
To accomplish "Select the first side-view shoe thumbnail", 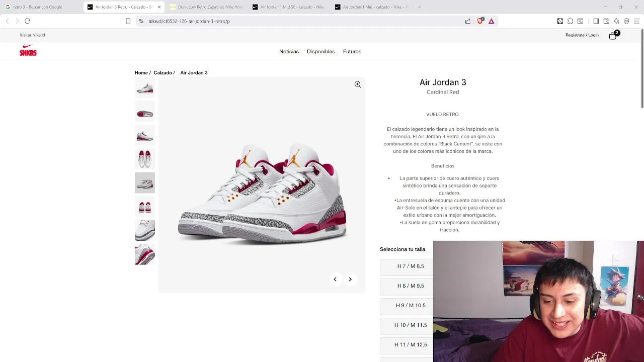I will (x=145, y=88).
